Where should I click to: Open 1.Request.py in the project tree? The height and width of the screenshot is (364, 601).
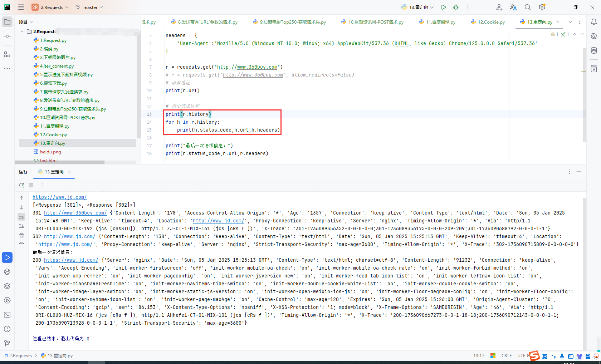[x=53, y=40]
